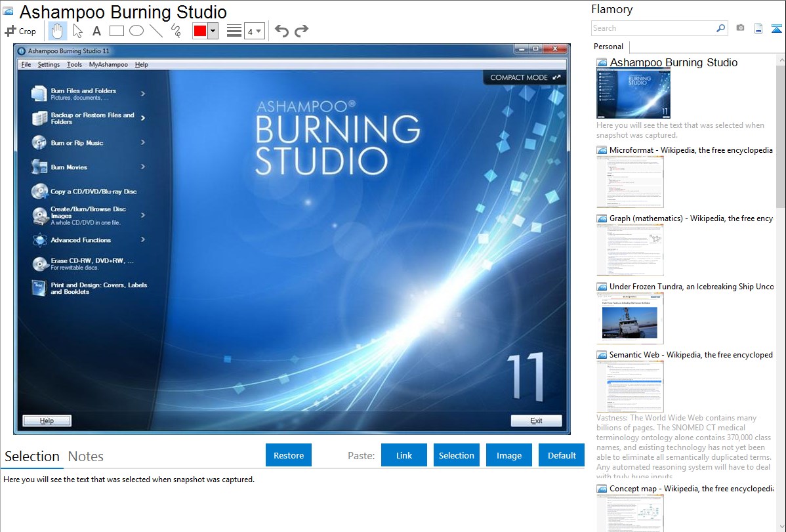Viewport: 786px width, 532px height.
Task: Click the Create/Burn/Browse Disc Images icon
Action: [39, 216]
